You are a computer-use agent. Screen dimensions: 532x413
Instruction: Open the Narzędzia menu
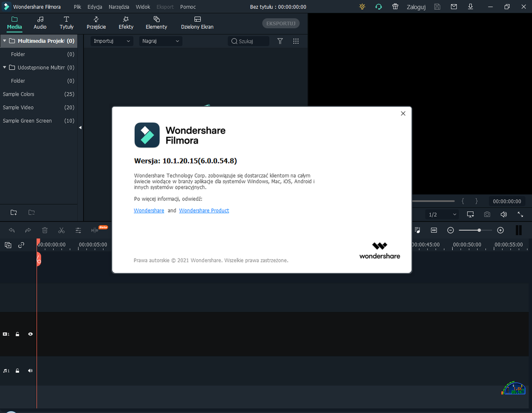[119, 7]
